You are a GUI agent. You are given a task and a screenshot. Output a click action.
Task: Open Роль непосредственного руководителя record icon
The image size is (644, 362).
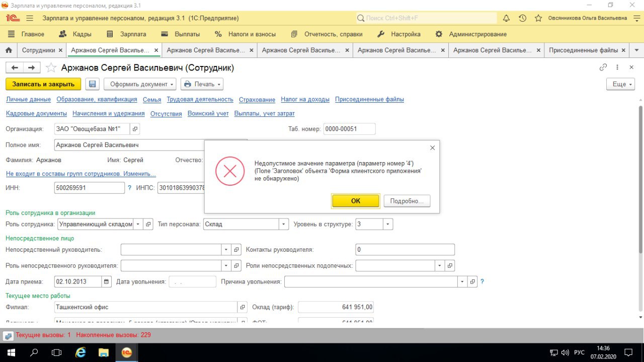(237, 265)
